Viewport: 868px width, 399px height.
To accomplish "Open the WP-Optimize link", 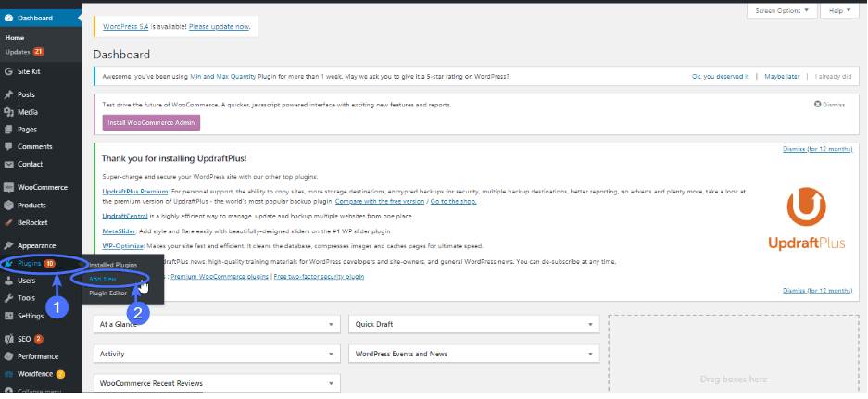I will (x=123, y=245).
